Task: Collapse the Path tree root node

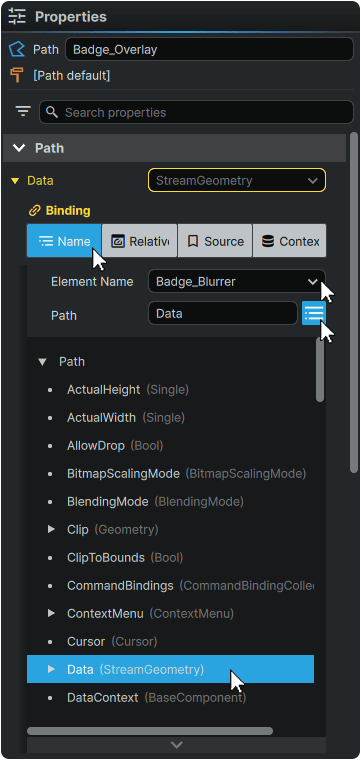Action: (x=43, y=362)
